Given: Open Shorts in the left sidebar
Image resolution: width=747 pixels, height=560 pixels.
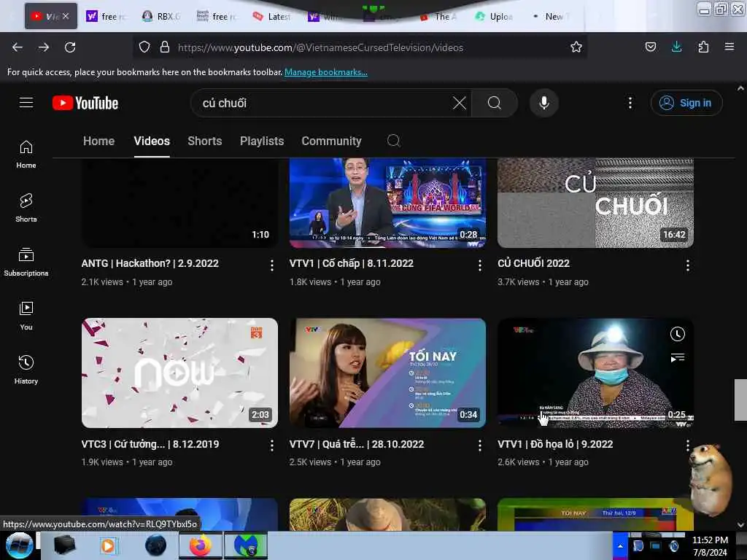Looking at the screenshot, I should 26,208.
